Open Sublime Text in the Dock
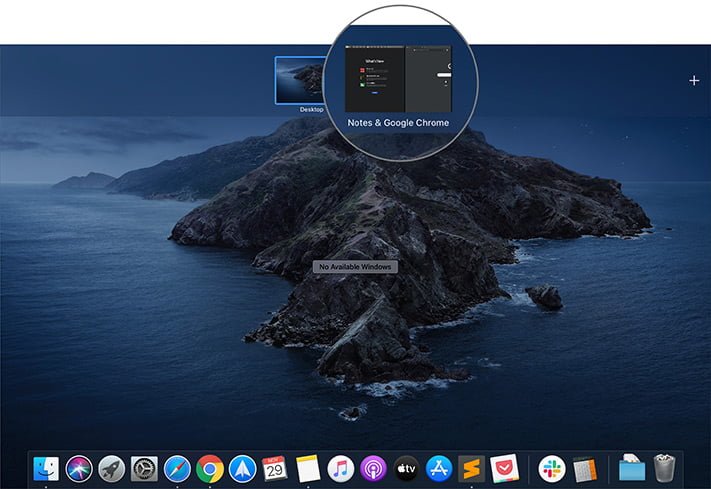711x489 pixels. pyautogui.click(x=472, y=469)
